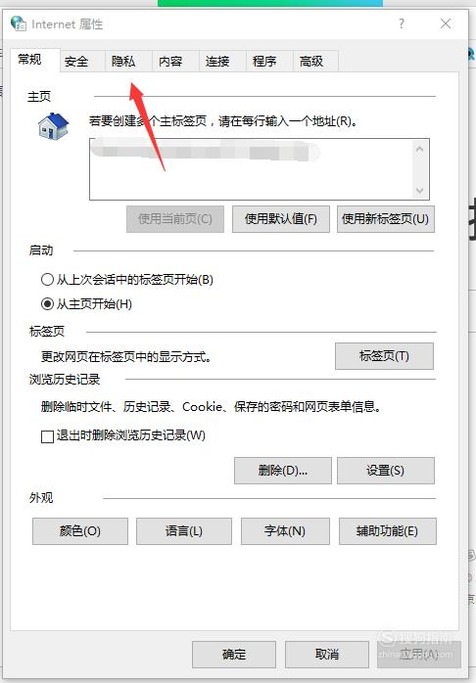Open the 颜色(O) color settings
Screen dimensions: 476x683
point(80,531)
